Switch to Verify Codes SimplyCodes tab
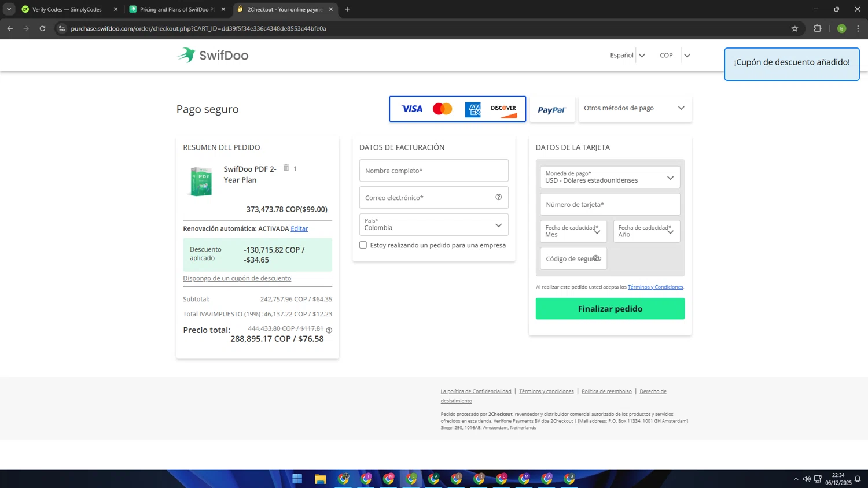 (x=67, y=9)
